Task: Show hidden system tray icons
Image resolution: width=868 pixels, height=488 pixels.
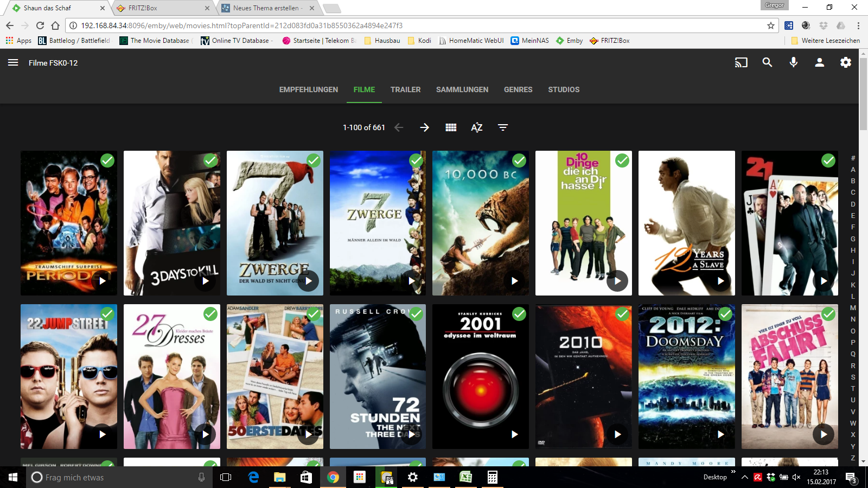Action: (744, 477)
